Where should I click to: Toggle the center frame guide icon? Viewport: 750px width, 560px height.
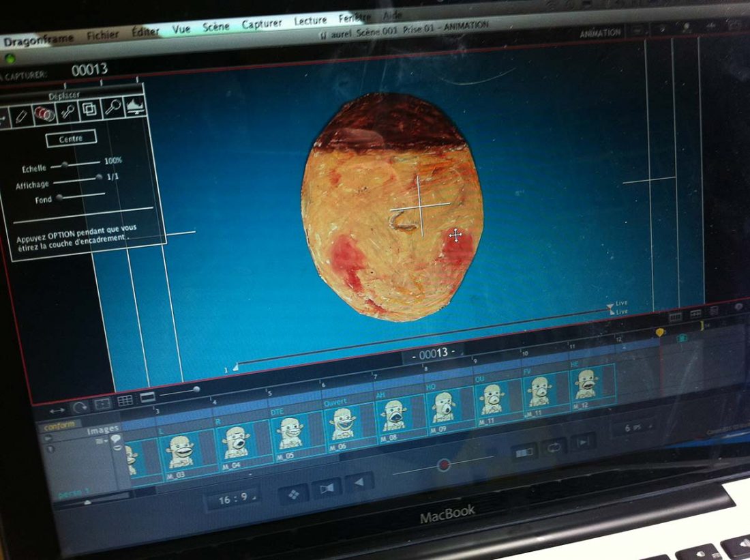coord(102,404)
